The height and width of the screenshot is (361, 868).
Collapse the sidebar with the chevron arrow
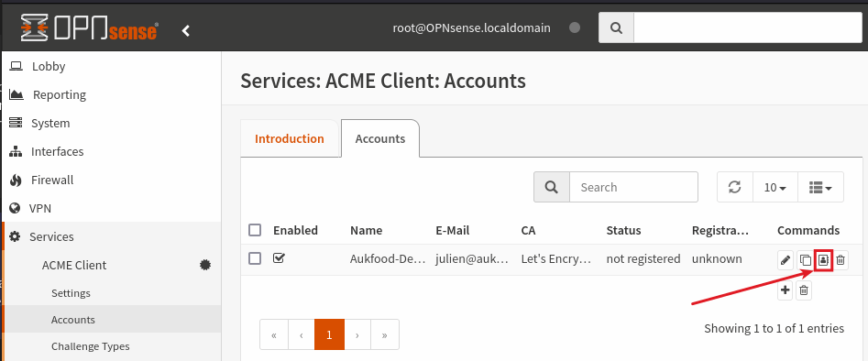(x=186, y=30)
